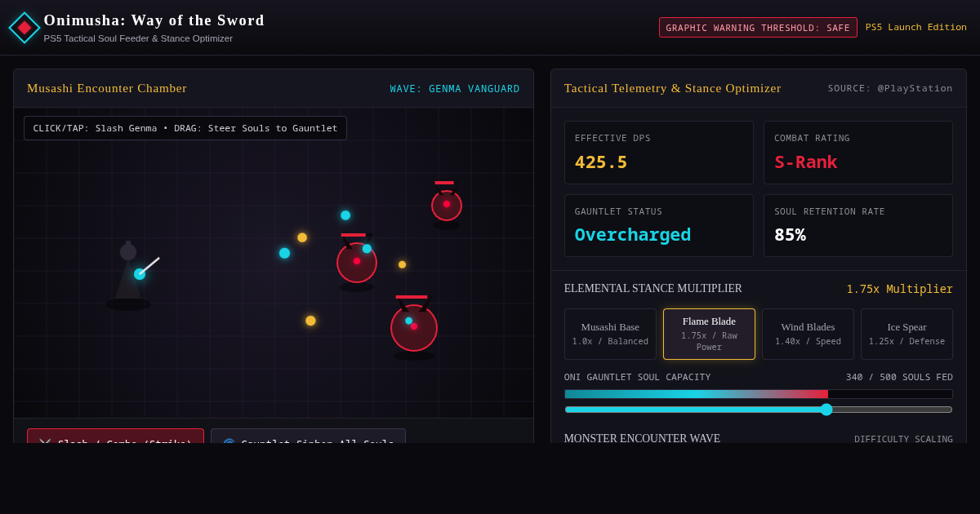Click the Graphic Warning Threshold: Safe badge
The image size is (980, 514).
(758, 28)
